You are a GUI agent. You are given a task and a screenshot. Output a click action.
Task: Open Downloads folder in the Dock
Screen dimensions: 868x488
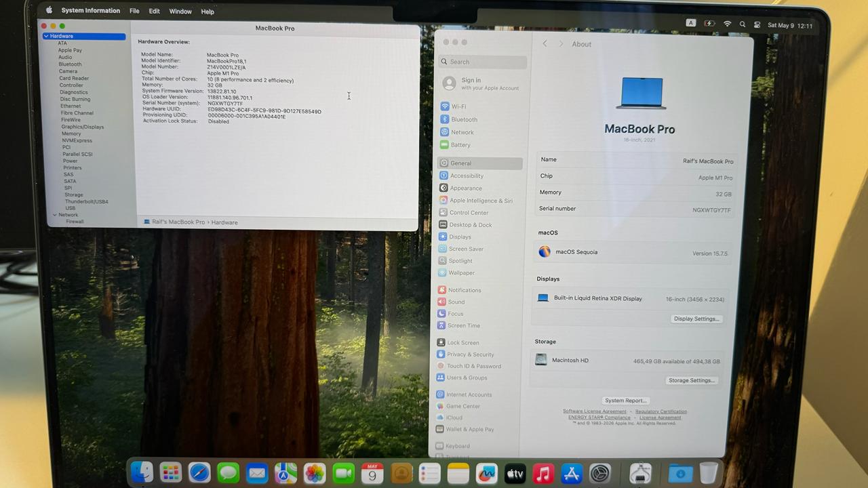680,473
